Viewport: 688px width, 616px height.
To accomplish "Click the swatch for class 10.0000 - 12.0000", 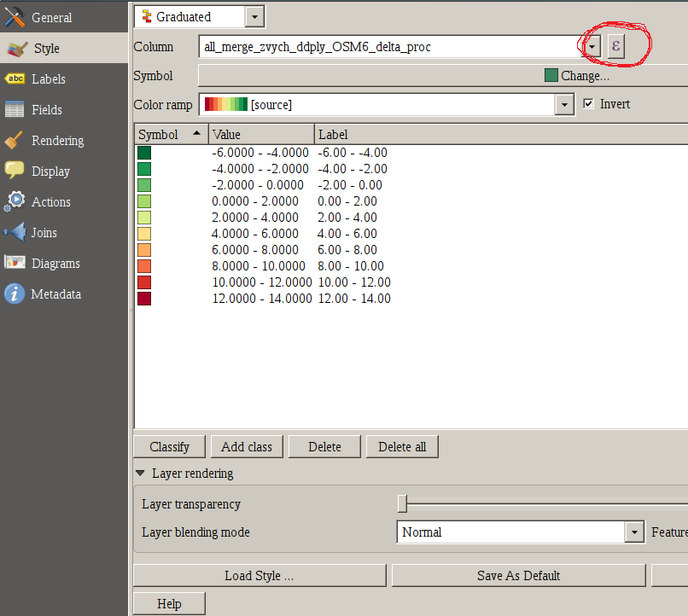I will pyautogui.click(x=144, y=282).
